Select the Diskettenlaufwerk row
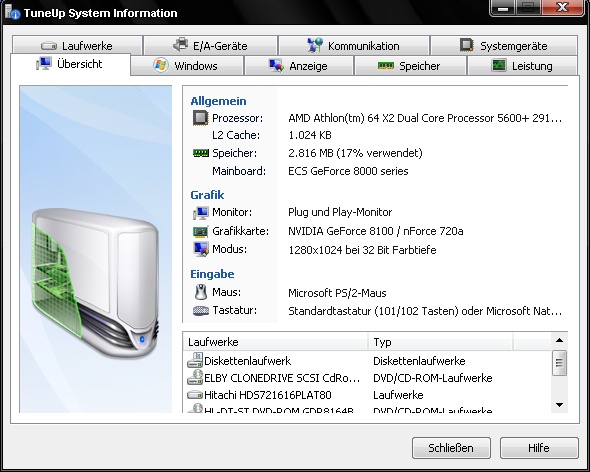Screen dimensions: 590x472 pyautogui.click(x=368, y=361)
